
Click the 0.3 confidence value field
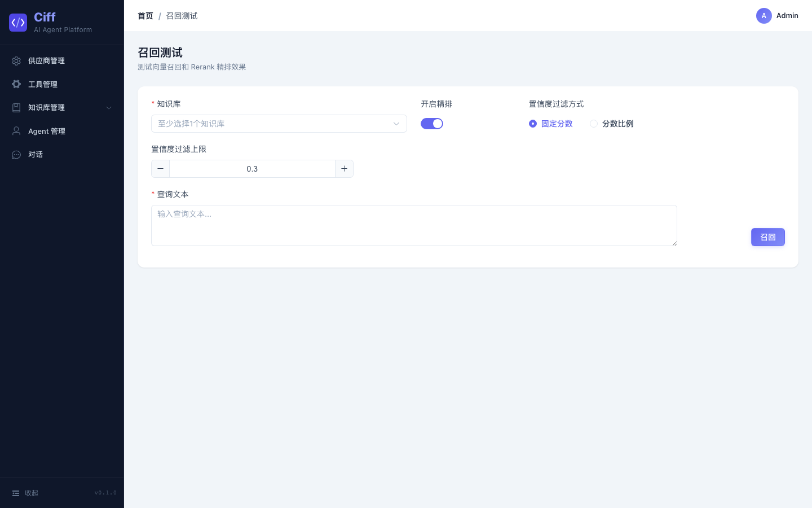(x=252, y=169)
